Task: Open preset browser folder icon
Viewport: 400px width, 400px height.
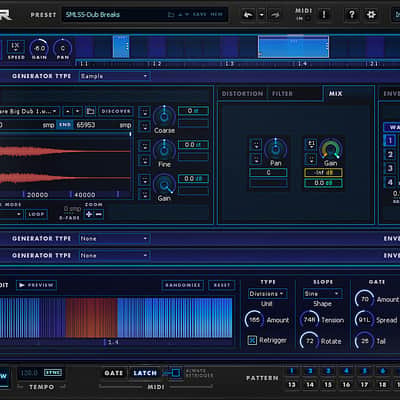Action: click(171, 15)
